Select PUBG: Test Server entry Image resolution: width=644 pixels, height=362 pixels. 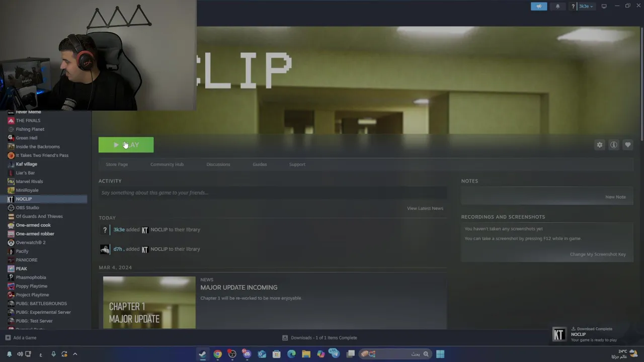coord(34,321)
